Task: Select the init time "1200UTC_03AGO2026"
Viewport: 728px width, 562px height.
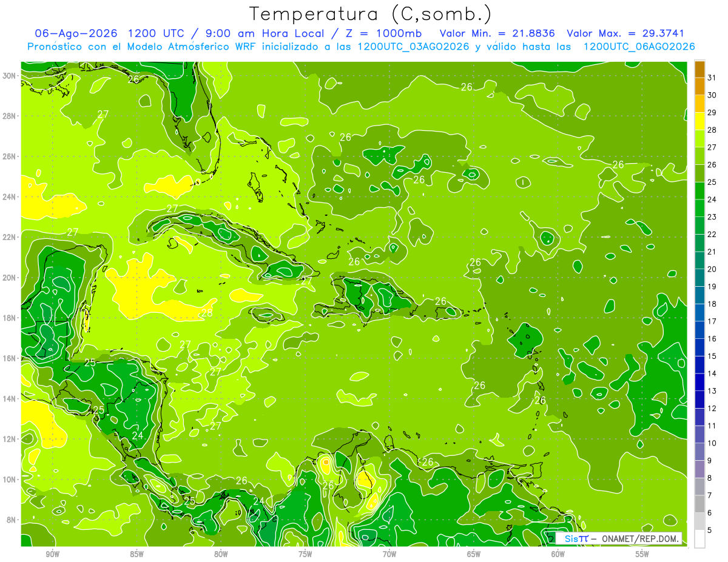Action: point(413,47)
